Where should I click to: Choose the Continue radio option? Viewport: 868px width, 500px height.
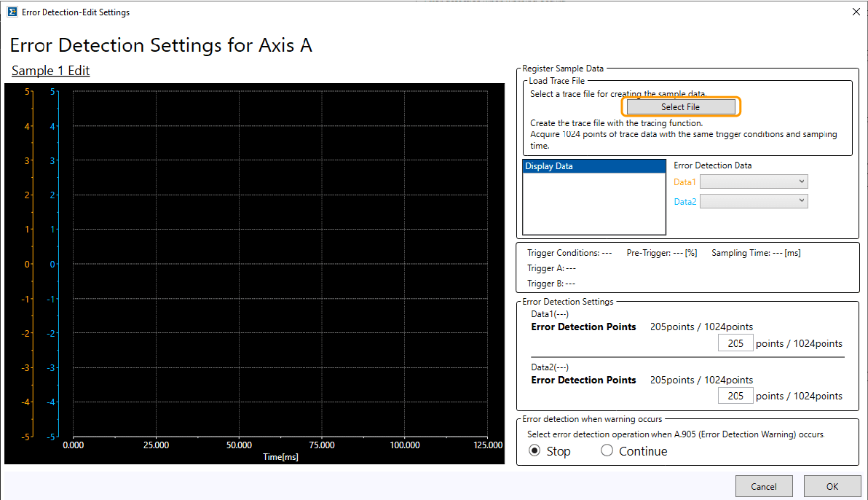click(x=607, y=451)
